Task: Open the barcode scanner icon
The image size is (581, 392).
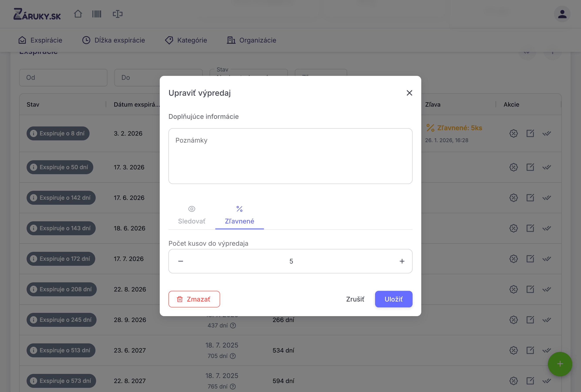Action: (97, 14)
